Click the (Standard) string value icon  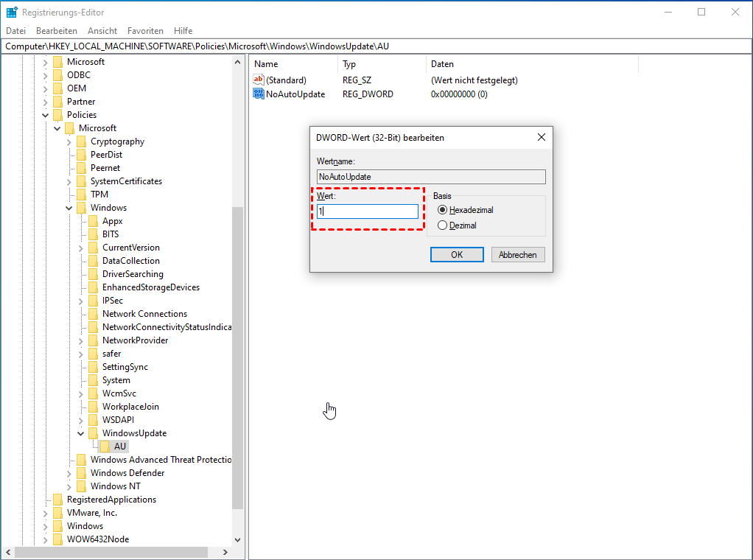click(x=259, y=80)
